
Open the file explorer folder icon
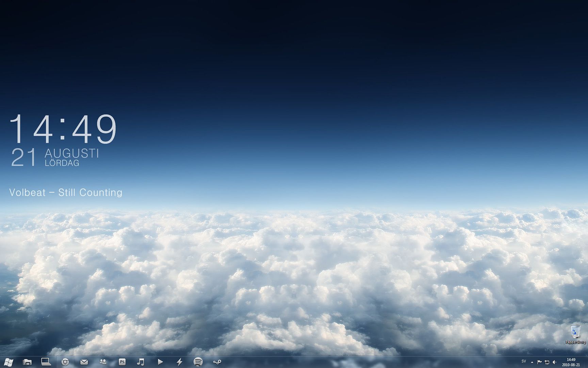tap(27, 362)
